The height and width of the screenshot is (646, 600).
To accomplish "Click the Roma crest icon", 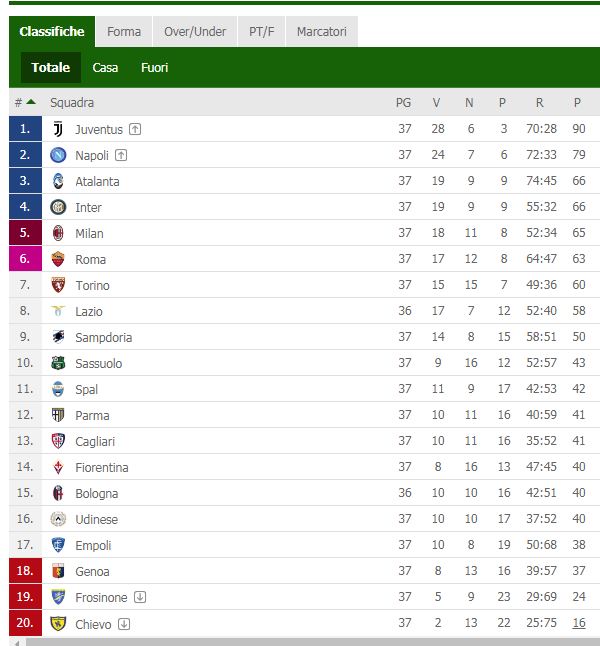I will [x=58, y=259].
